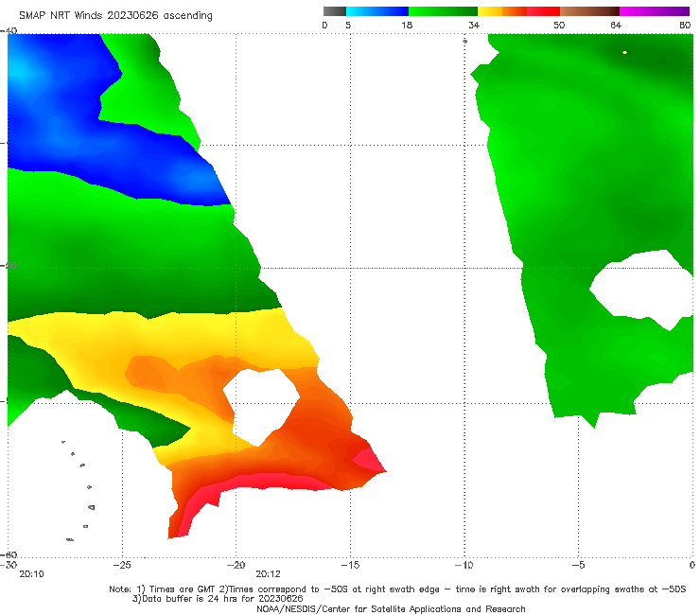700x615 pixels.
Task: Click the longitude label '-15'
Action: [x=350, y=565]
